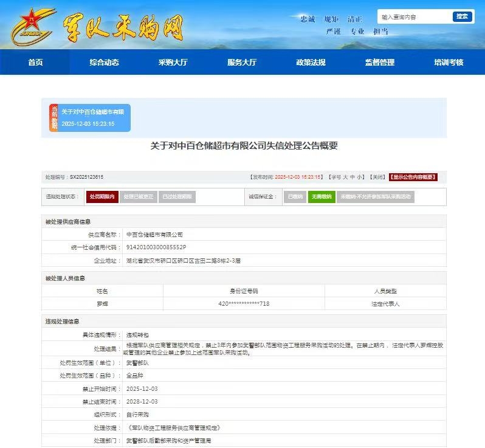Go to the 首页 home menu item
The width and height of the screenshot is (485, 448).
tap(35, 62)
